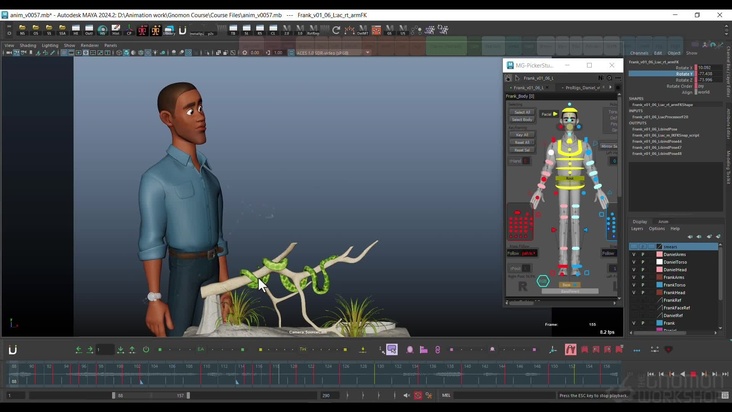Click the TB shelf icon
This screenshot has height=412, width=732.
click(x=233, y=30)
